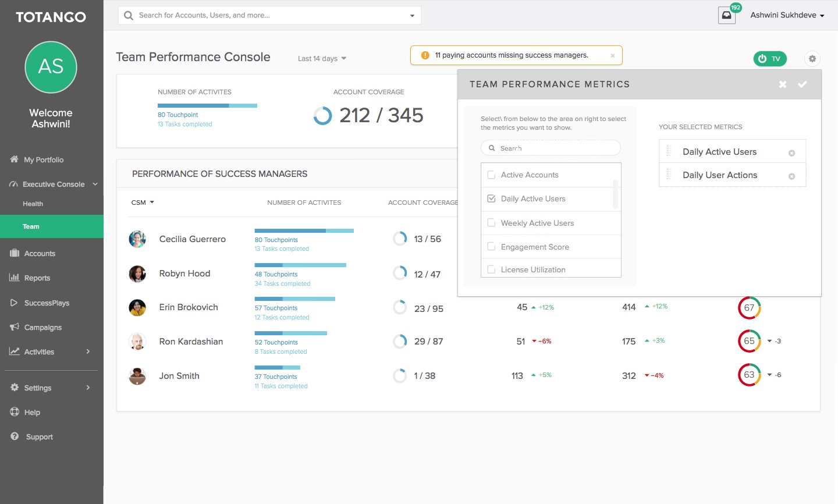Click the summary activities progress bar
Screen dimensions: 838x504
click(207, 105)
